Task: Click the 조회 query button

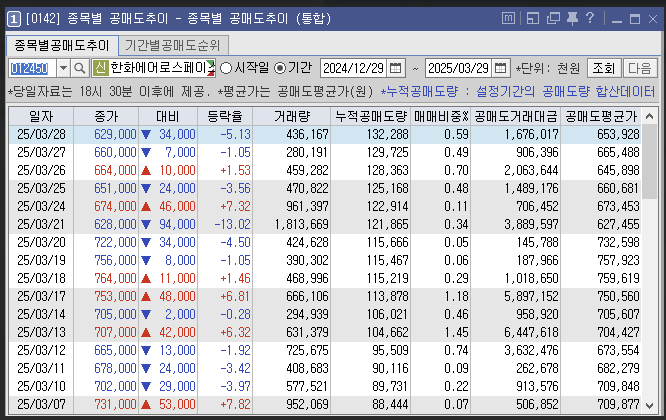Action: click(x=604, y=68)
